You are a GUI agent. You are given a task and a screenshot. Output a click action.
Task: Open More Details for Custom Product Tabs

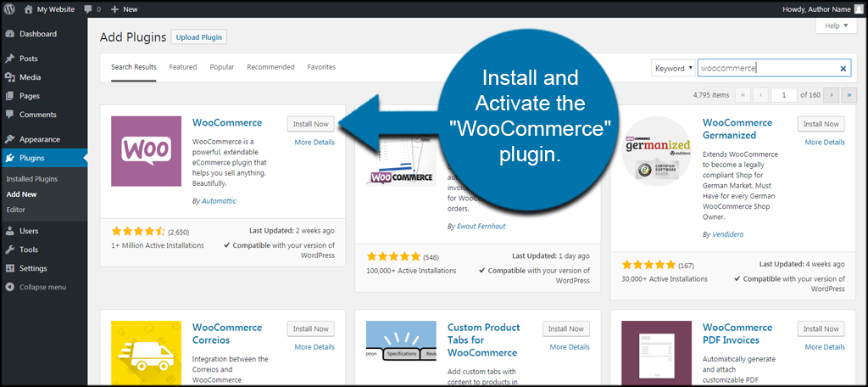point(570,347)
